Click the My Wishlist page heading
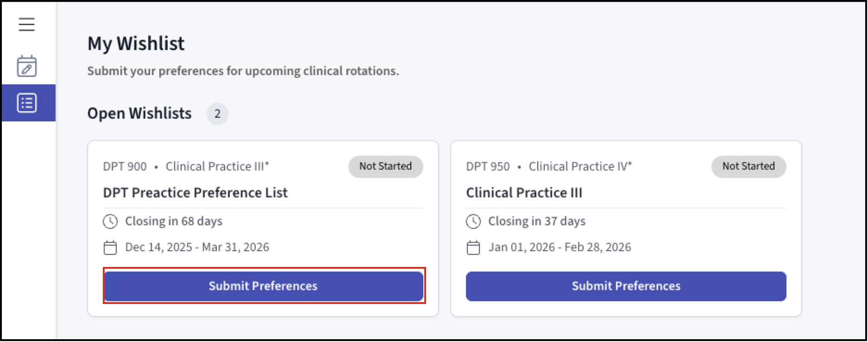Image resolution: width=868 pixels, height=342 pixels. [136, 44]
